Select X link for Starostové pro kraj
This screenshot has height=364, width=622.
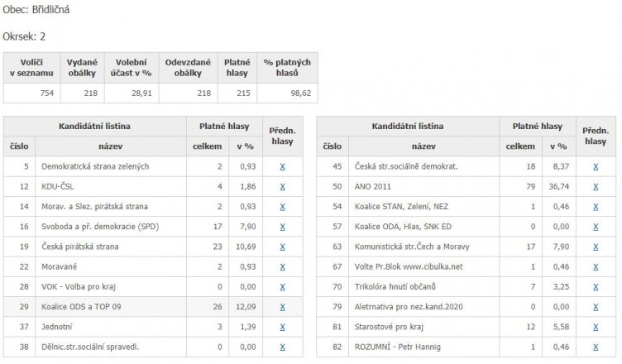596,327
